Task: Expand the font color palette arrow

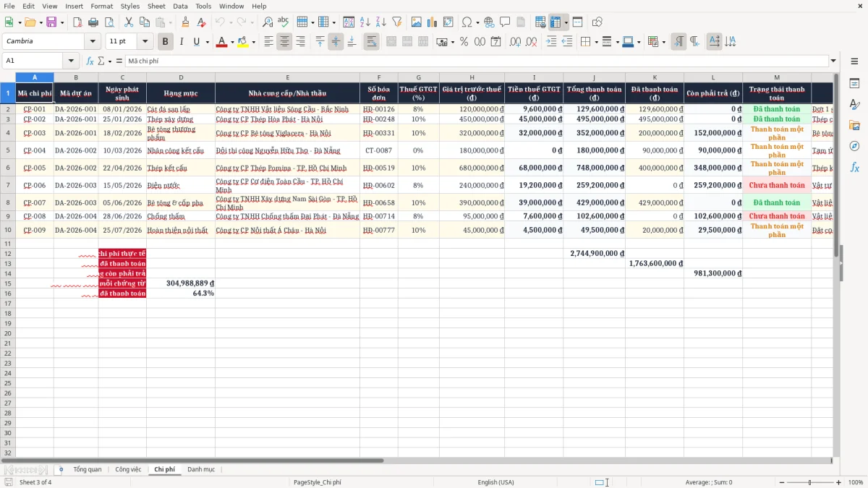Action: point(231,42)
